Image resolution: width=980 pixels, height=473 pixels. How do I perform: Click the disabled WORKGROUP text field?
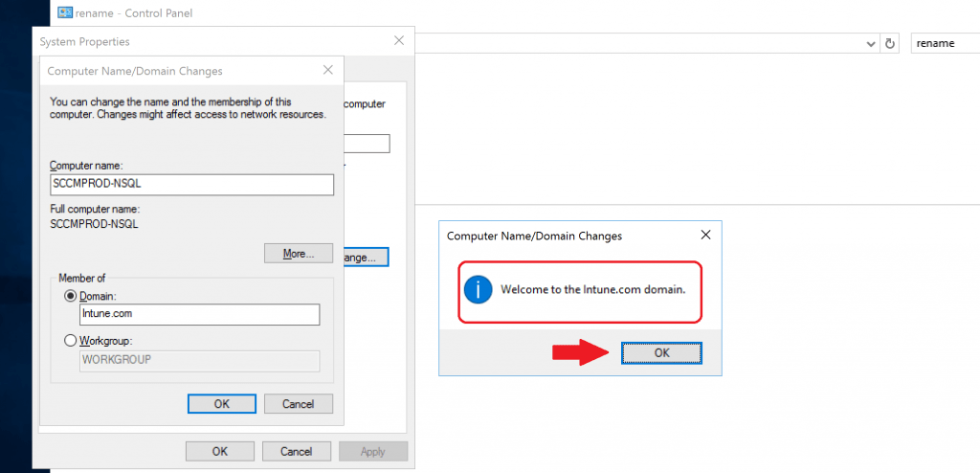click(x=200, y=360)
